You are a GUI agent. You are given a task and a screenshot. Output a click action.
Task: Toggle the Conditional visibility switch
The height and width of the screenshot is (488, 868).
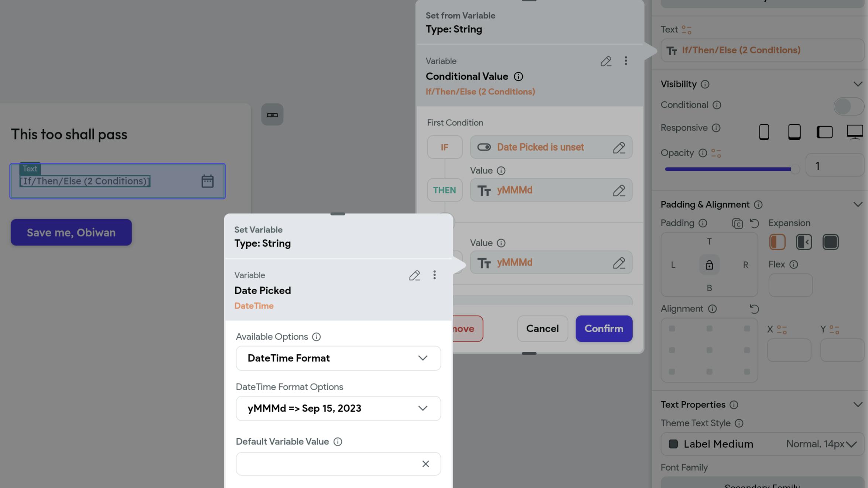[848, 106]
